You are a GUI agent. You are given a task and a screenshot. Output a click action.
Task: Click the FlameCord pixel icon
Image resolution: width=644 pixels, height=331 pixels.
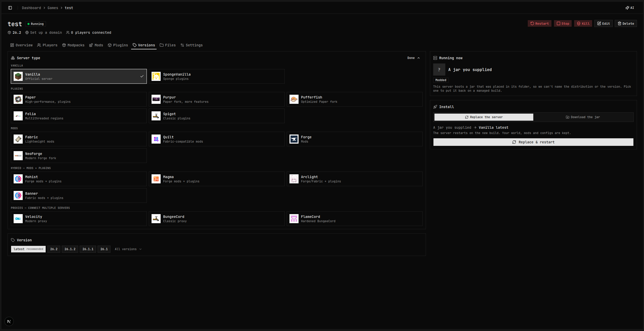click(294, 219)
